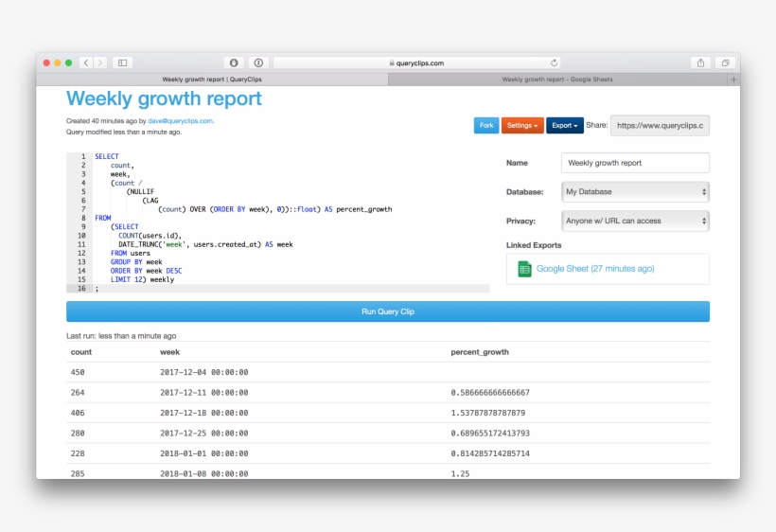Click line 1 SELECT in editor
This screenshot has width=776, height=532.
click(x=107, y=156)
